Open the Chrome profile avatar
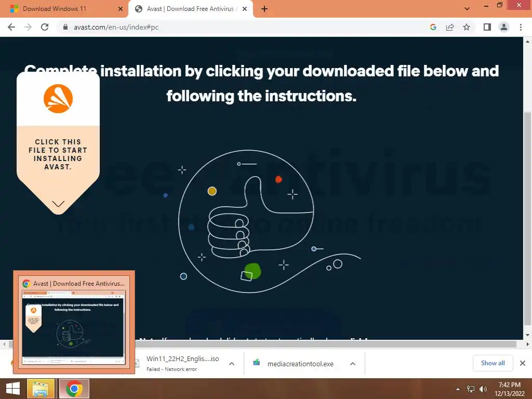The width and height of the screenshot is (532, 399). (504, 27)
